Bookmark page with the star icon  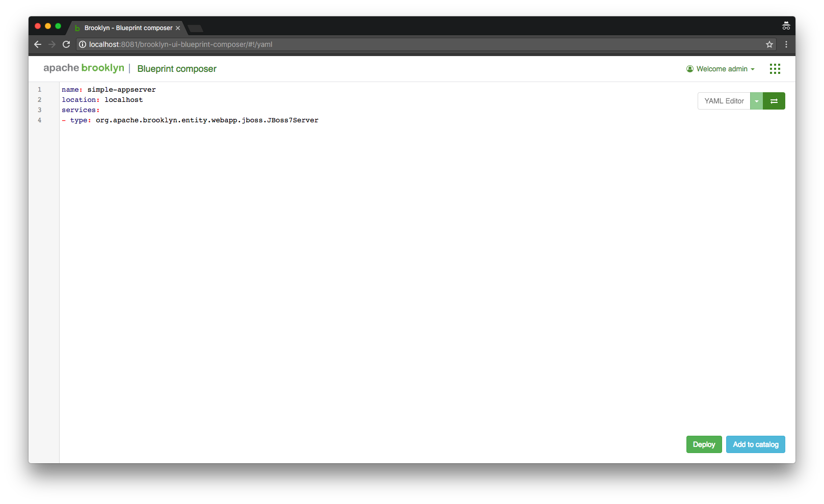pos(769,44)
